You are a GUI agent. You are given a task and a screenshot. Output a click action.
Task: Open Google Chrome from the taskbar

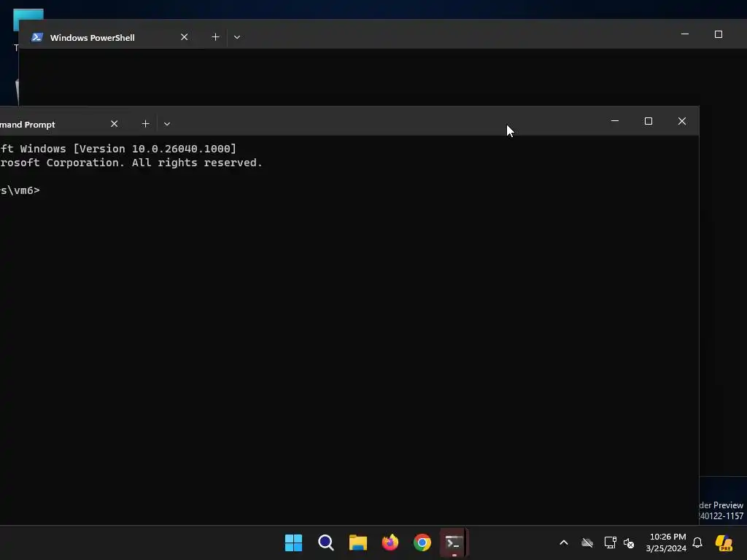click(422, 542)
